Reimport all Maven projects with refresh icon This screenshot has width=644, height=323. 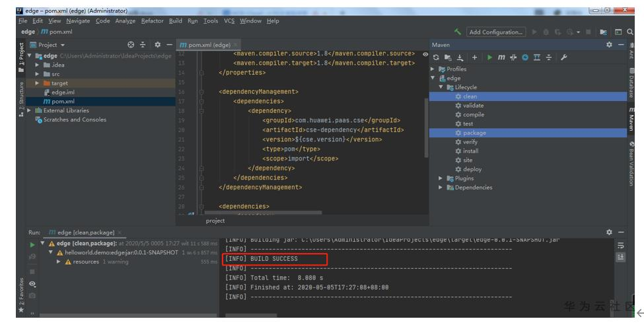point(436,57)
